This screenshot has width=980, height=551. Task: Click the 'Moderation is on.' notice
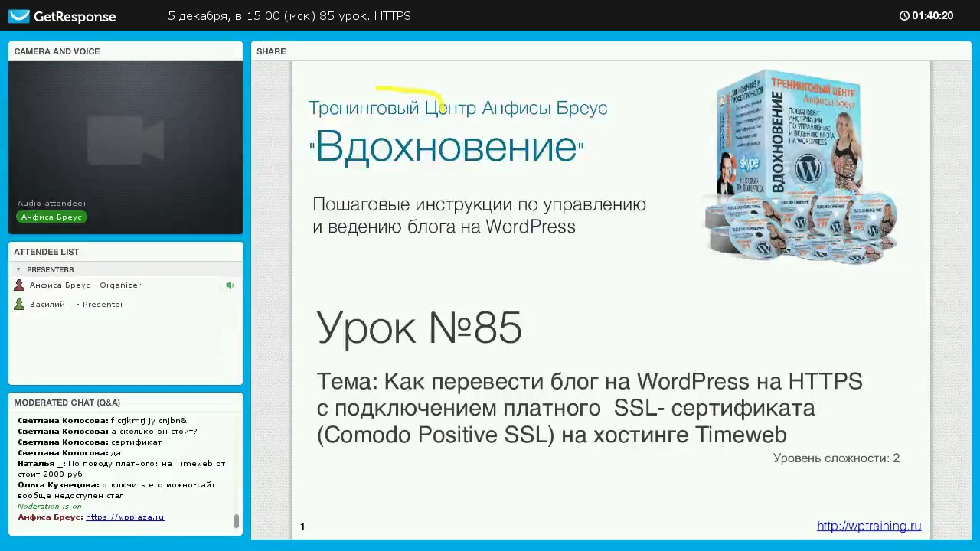(51, 506)
